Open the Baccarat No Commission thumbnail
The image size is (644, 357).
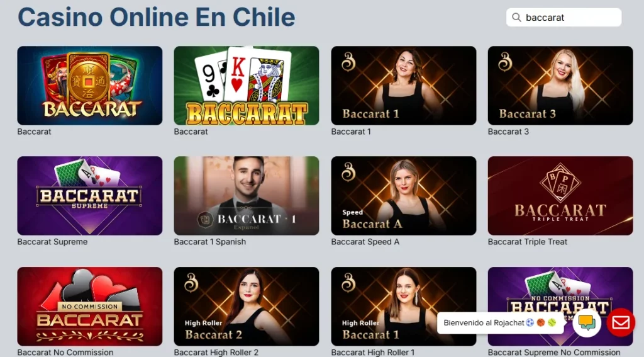[x=89, y=307]
